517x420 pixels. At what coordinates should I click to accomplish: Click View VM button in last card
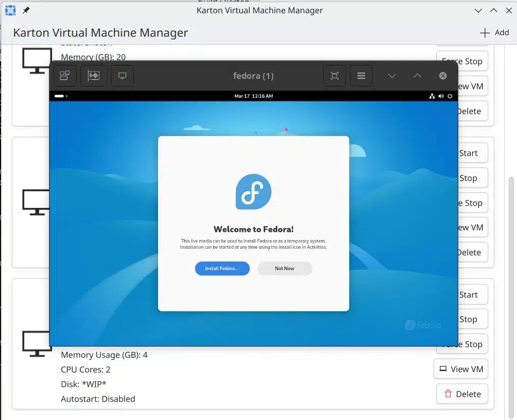pos(461,369)
